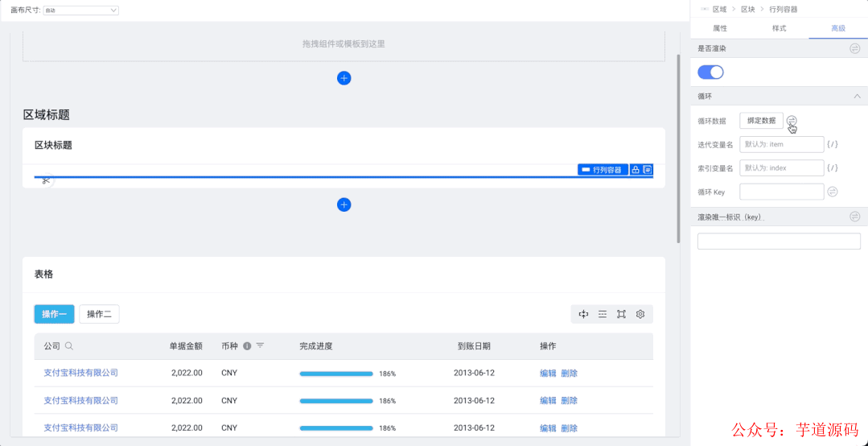This screenshot has height=446, width=868.
Task: Open the 画布尺寸 dropdown
Action: [80, 10]
